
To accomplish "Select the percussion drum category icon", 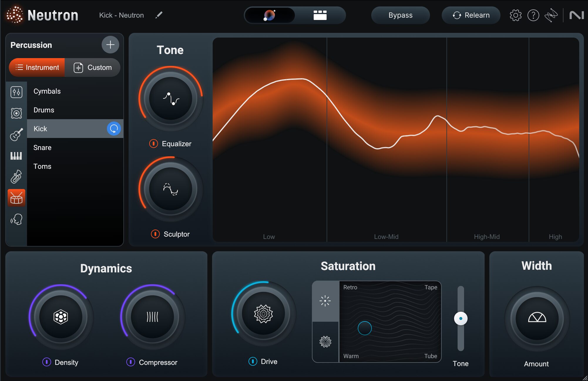I will tap(16, 198).
